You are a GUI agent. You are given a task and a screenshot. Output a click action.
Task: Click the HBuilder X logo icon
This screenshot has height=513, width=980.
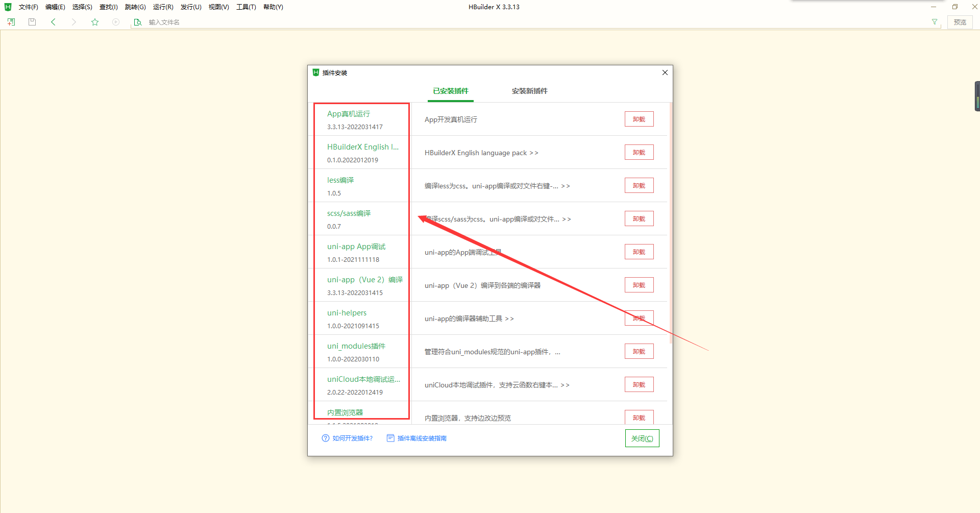(8, 7)
